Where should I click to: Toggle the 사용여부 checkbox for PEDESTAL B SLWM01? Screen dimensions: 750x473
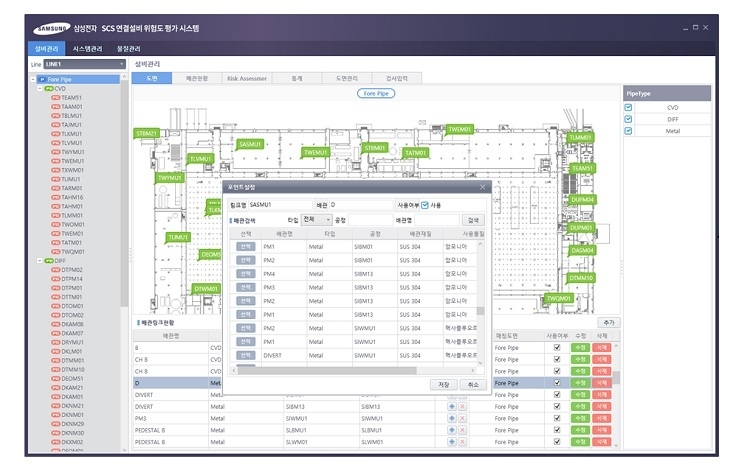pos(557,441)
